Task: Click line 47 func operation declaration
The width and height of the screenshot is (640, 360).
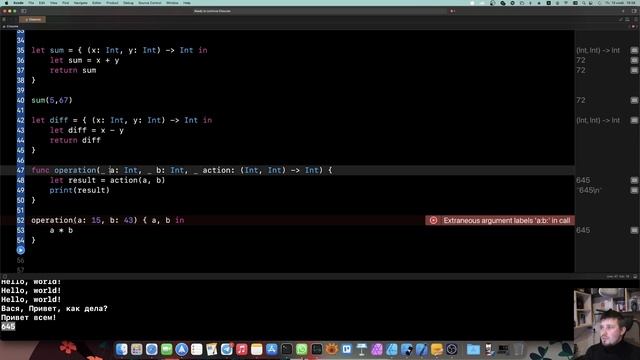Action: click(x=182, y=170)
